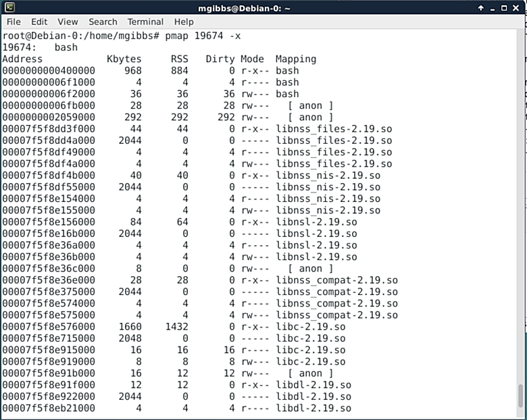The height and width of the screenshot is (420, 527).
Task: Click the pmap 19674 -x command text
Action: 203,36
